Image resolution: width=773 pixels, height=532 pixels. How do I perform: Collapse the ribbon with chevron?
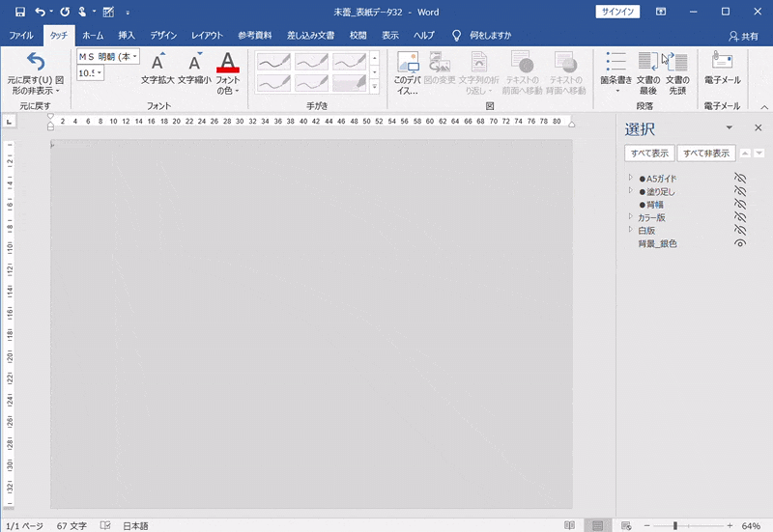point(764,107)
